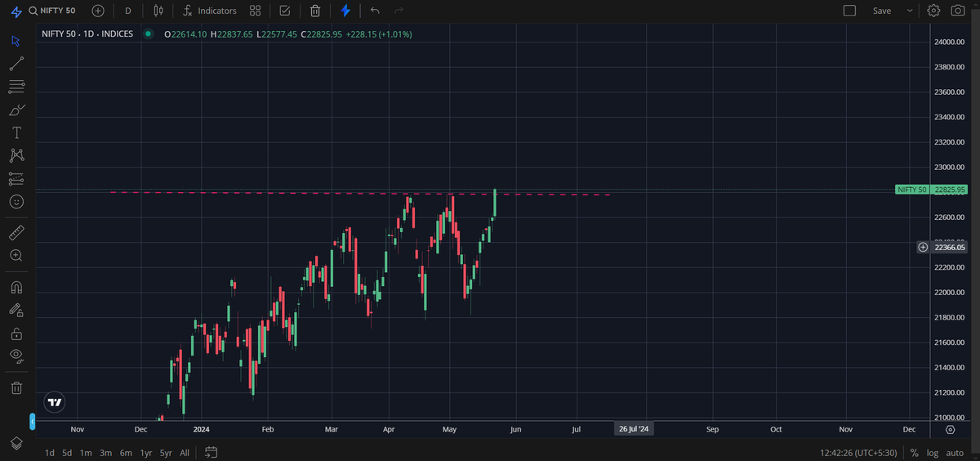The height and width of the screenshot is (461, 980).
Task: Take a chart snapshot with camera icon
Action: 958,11
